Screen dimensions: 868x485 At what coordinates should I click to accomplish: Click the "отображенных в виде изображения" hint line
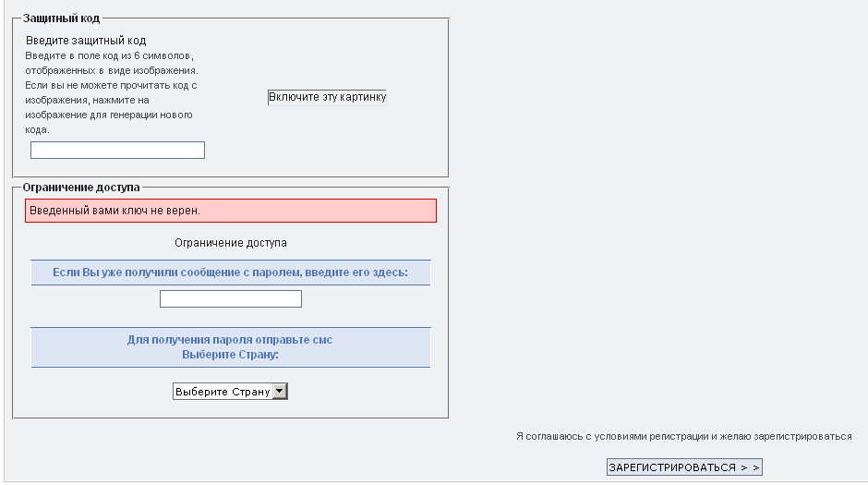tap(112, 70)
